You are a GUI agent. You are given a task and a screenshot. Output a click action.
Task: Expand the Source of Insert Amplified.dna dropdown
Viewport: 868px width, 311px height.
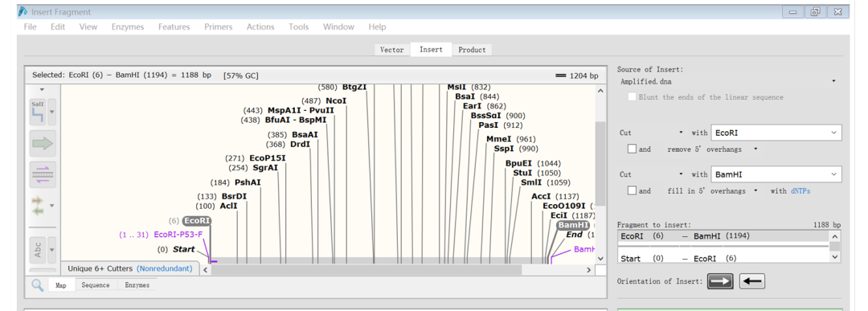728,81
